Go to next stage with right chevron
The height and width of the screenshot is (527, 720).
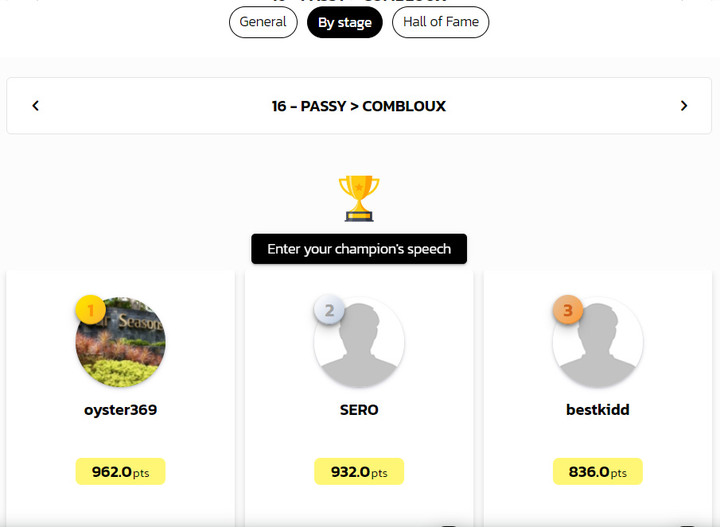point(684,106)
